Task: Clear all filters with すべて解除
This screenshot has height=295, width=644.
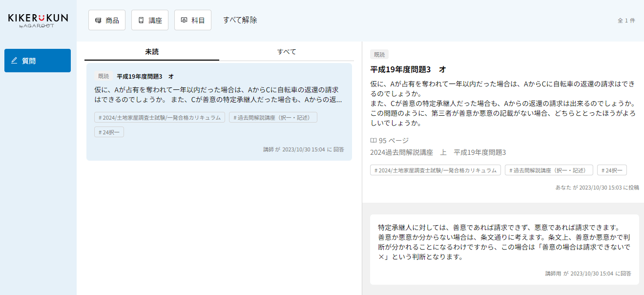Action: (240, 20)
